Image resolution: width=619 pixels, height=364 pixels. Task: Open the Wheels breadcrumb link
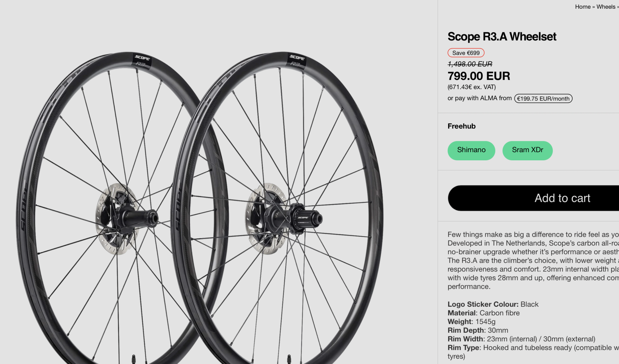(606, 7)
